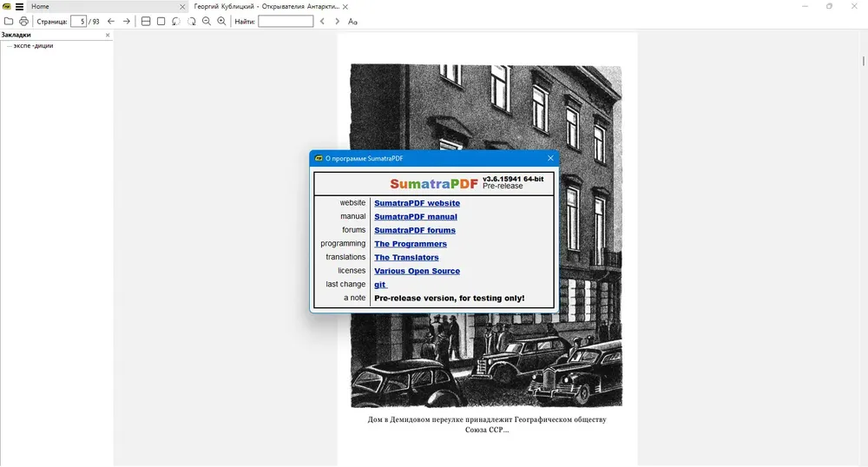Click the page number input field
Image resolution: width=868 pixels, height=467 pixels.
[x=79, y=22]
